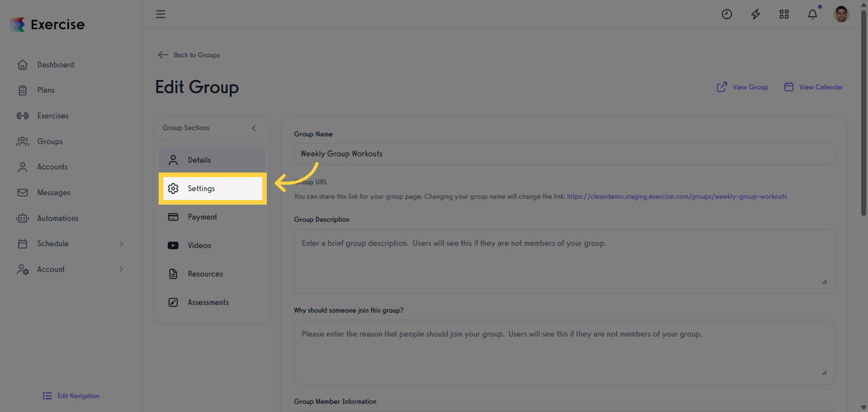Click the Group Description text area
The image size is (868, 412).
(564, 261)
